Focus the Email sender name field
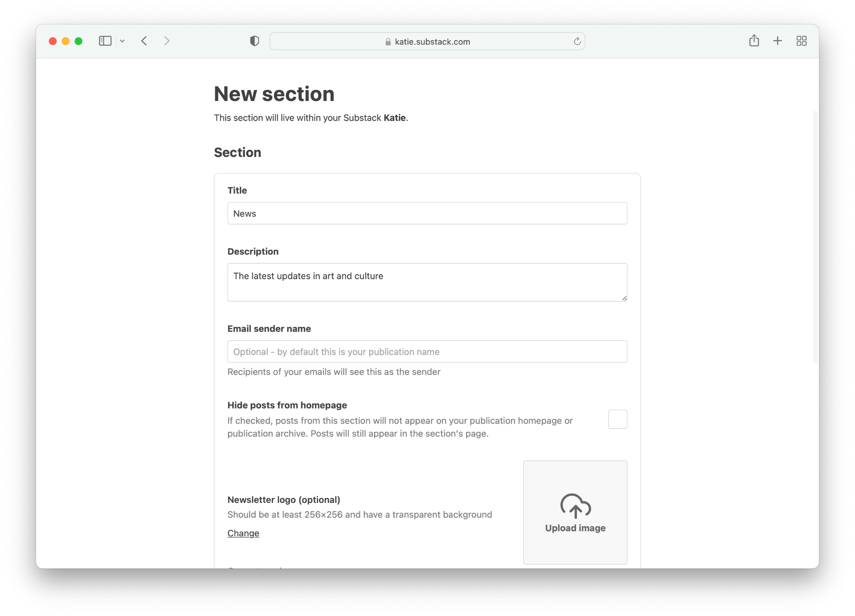Viewport: 855px width, 616px height. click(x=427, y=351)
